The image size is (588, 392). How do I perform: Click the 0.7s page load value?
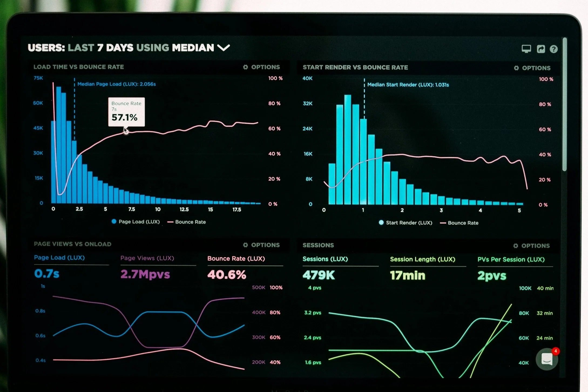tap(47, 274)
